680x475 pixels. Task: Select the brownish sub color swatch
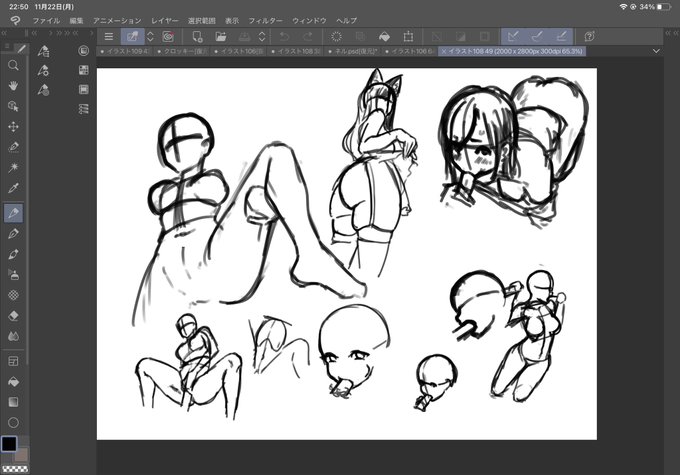click(21, 454)
